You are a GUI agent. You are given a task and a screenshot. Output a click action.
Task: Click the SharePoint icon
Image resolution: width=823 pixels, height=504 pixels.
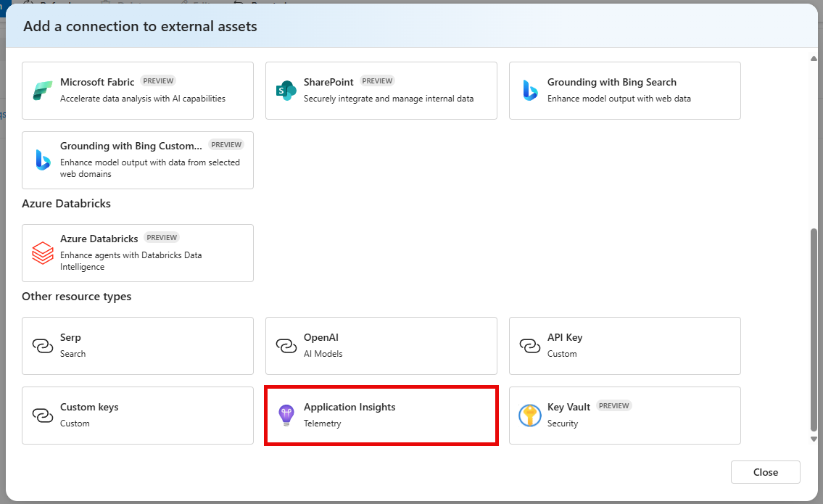pos(286,90)
